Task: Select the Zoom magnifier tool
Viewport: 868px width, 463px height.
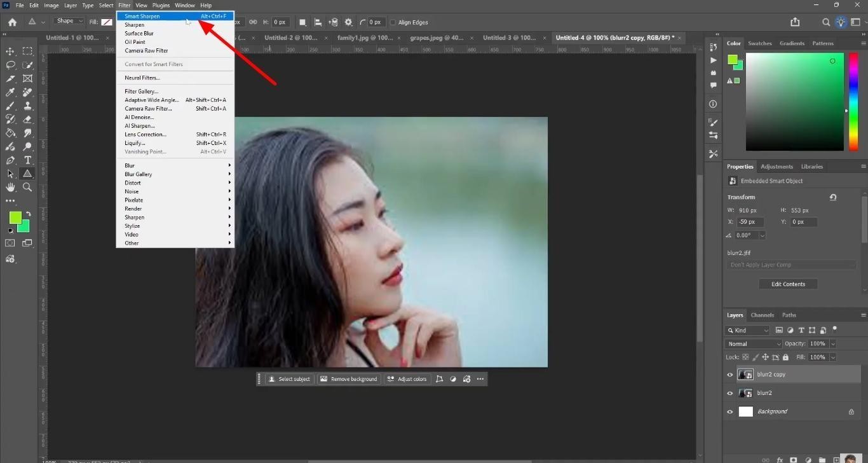Action: [27, 188]
